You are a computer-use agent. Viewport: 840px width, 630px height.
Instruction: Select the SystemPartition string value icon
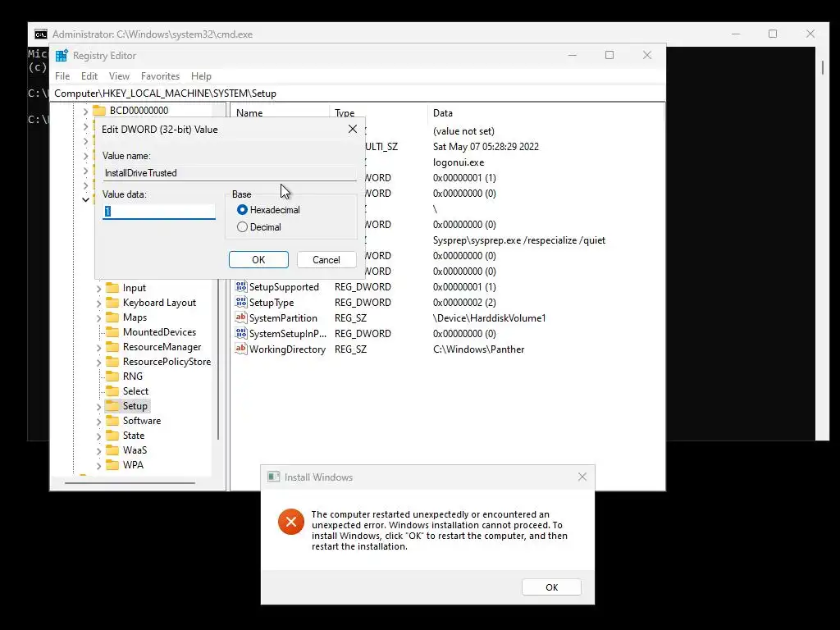241,317
